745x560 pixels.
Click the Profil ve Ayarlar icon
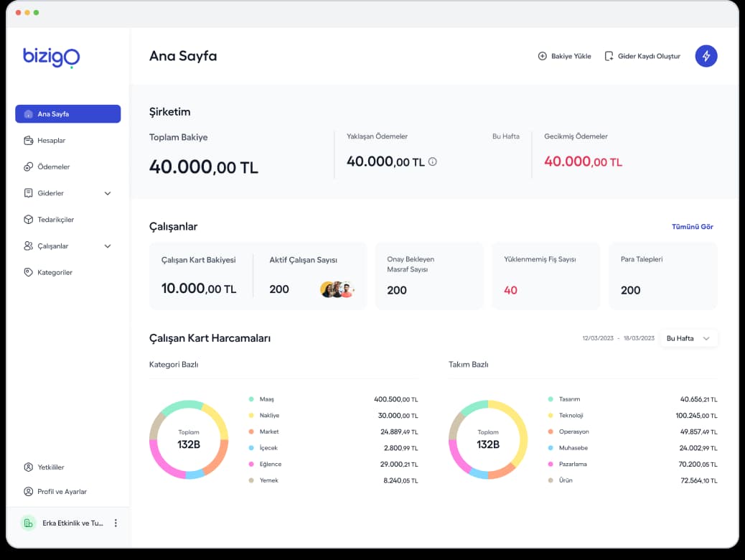pyautogui.click(x=28, y=492)
